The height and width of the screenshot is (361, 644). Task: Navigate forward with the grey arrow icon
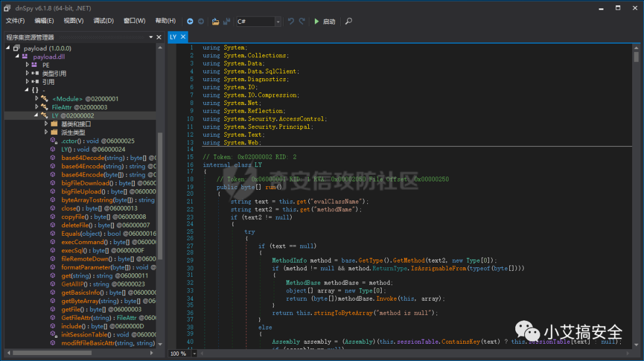tap(201, 21)
